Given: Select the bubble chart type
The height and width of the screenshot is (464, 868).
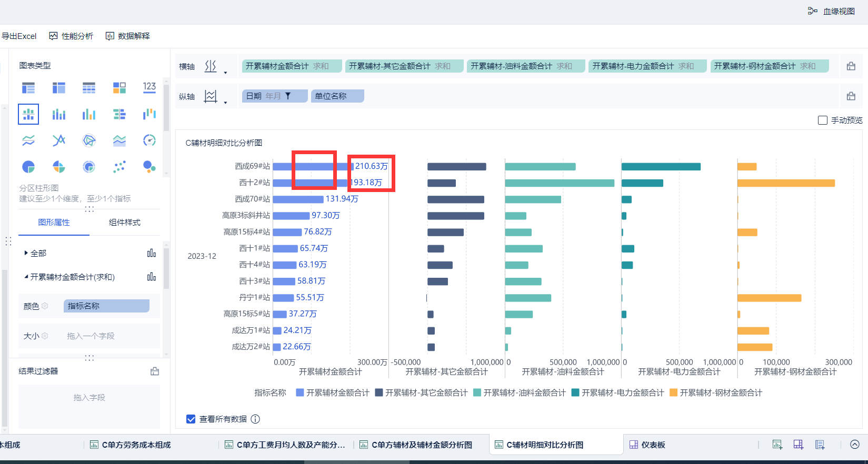Looking at the screenshot, I should tap(149, 167).
